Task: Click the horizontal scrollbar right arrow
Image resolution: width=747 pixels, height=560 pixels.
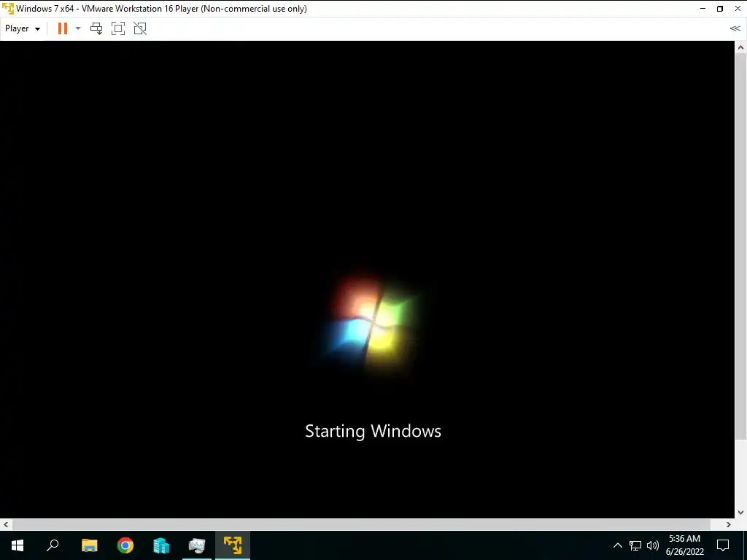Action: [729, 524]
